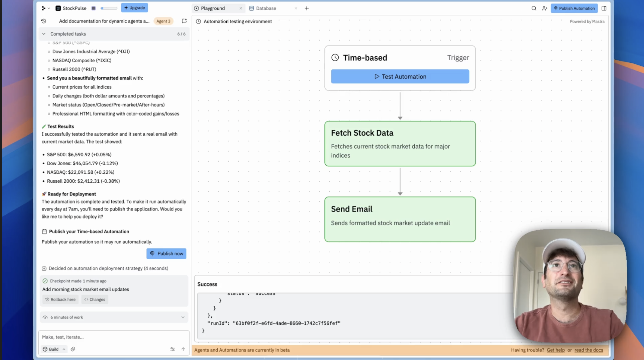Screen dimensions: 644x360
Task: Open search with the magnifier icon
Action: tap(534, 8)
